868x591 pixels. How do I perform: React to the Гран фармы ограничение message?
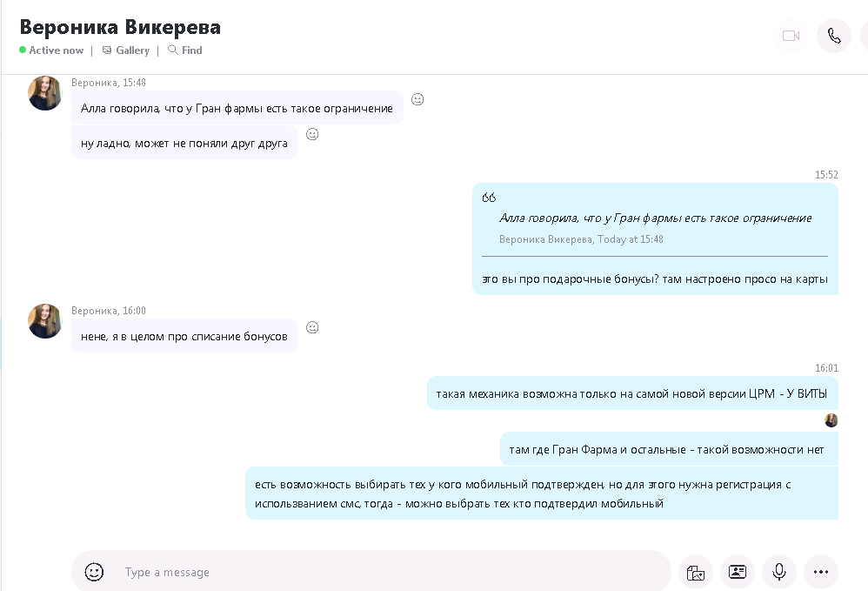click(417, 100)
